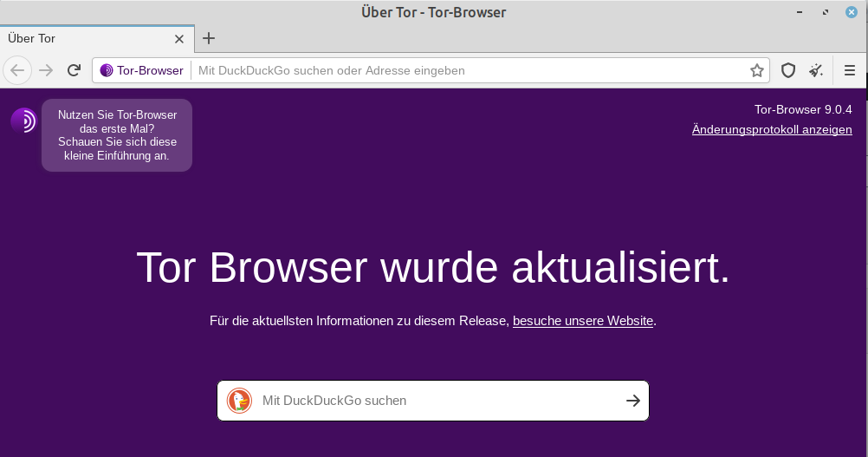Click the window title 'Über Tor - Tor-Browser'
Viewport: 868px width, 457px height.
pyautogui.click(x=433, y=12)
